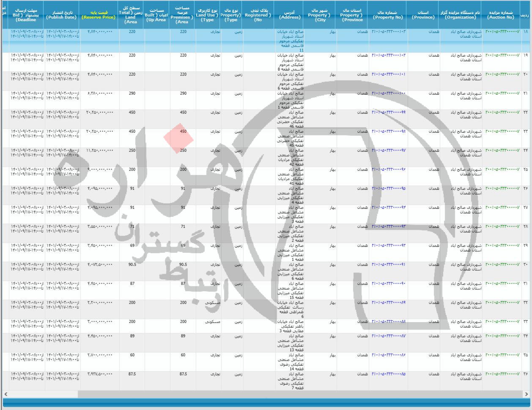Open auction number link in row 19
The image size is (532, 410).
502,55
